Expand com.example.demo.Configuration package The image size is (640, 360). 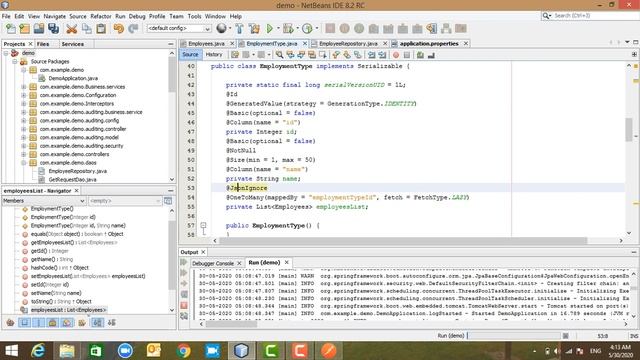[x=24, y=95]
